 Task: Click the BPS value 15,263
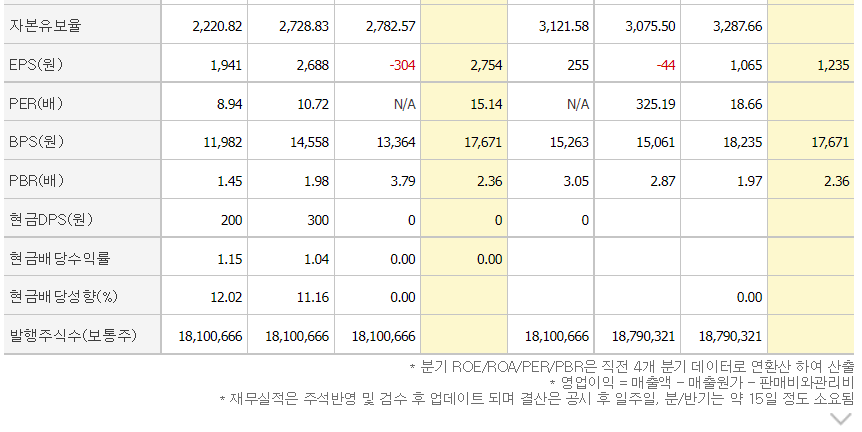[570, 142]
